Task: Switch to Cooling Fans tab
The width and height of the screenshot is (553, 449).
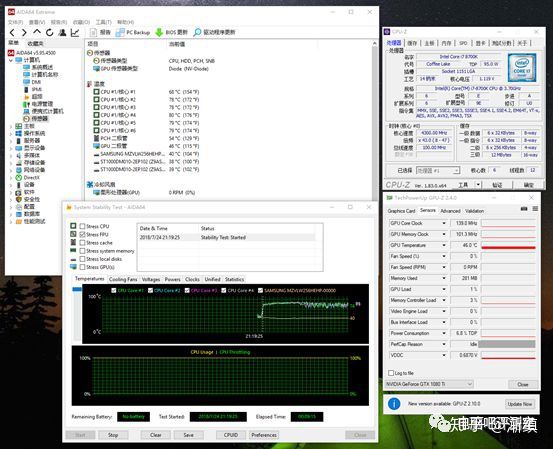Action: (123, 279)
